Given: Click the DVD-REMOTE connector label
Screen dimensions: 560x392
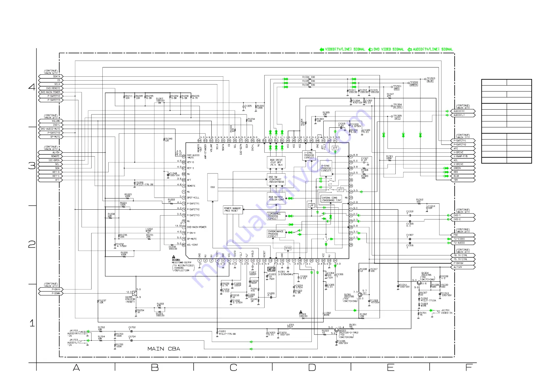Looking at the screenshot, I should click(x=53, y=88).
